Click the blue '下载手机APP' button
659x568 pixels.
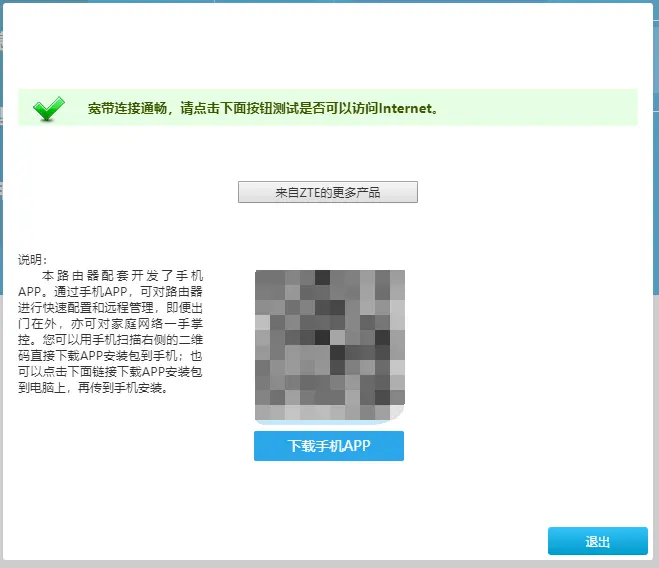329,446
